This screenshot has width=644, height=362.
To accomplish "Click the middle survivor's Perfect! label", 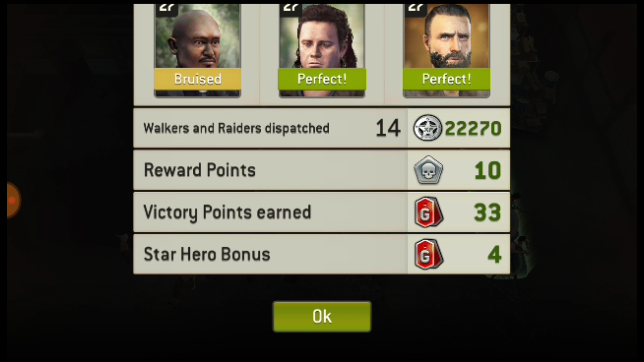I will pyautogui.click(x=322, y=79).
